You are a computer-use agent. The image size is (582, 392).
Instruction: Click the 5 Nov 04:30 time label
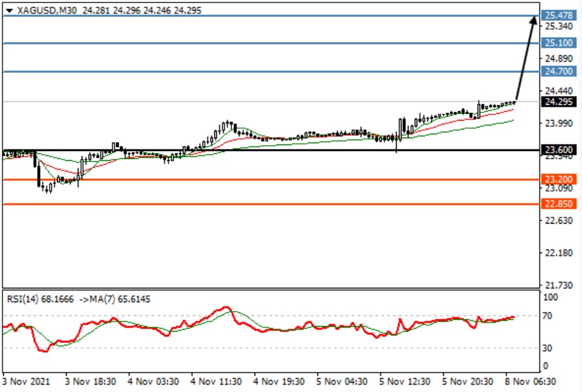(342, 381)
